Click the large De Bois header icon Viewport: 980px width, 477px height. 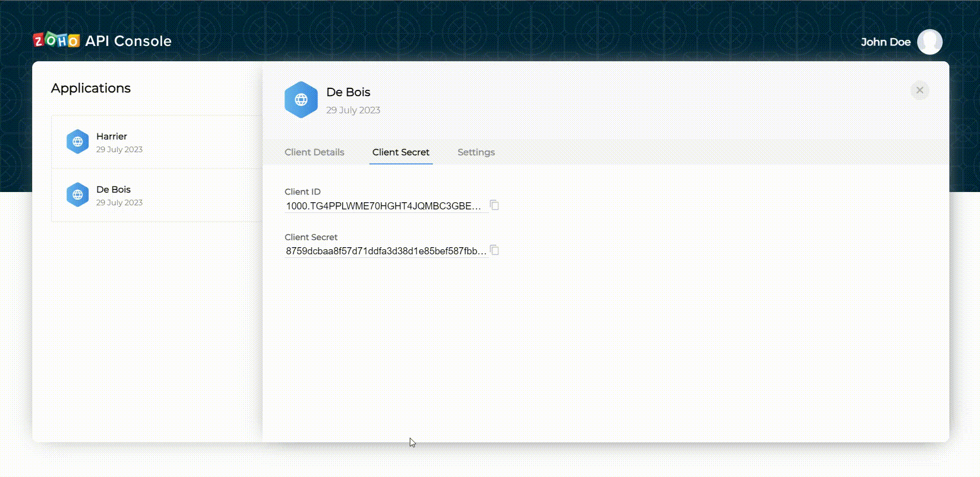pos(301,100)
